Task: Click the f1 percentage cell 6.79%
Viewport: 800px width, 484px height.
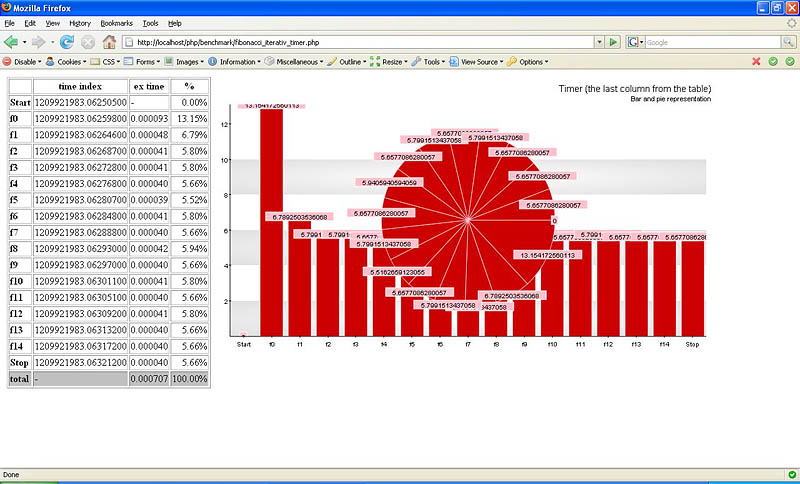Action: coord(189,135)
